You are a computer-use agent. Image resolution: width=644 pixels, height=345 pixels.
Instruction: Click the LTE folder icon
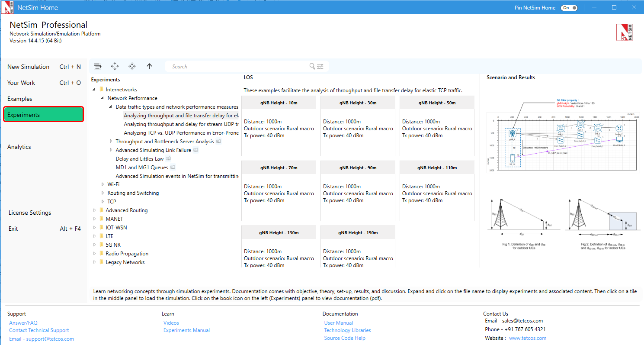point(102,236)
